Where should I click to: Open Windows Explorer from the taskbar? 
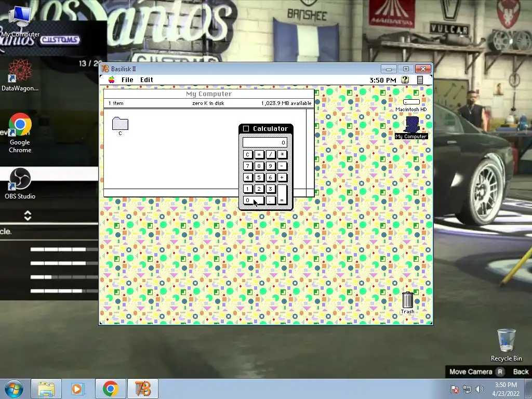pyautogui.click(x=46, y=389)
